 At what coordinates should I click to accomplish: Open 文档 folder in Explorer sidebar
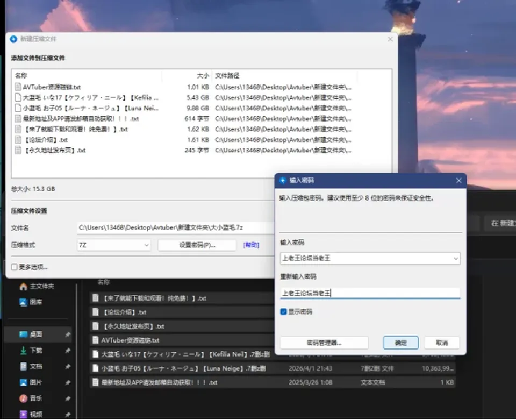click(31, 366)
